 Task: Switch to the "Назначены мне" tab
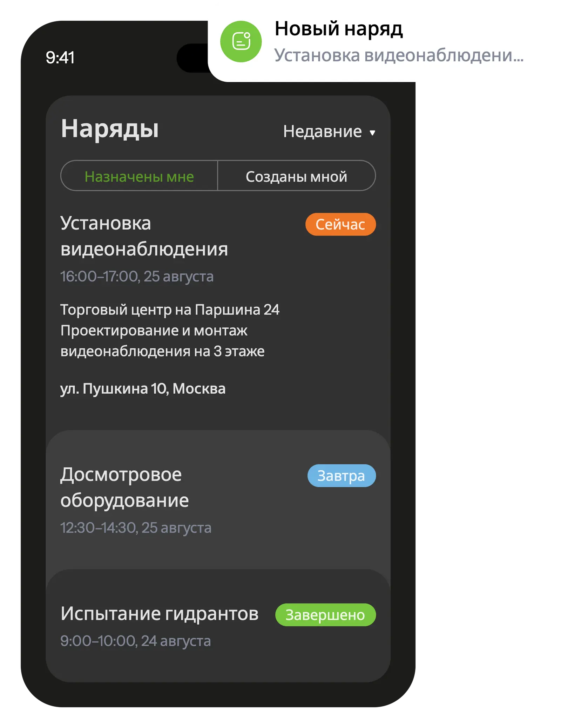[x=139, y=176]
